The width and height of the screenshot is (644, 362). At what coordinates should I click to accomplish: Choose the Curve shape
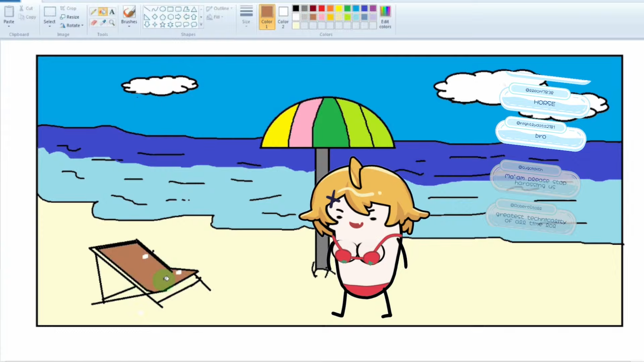point(155,9)
